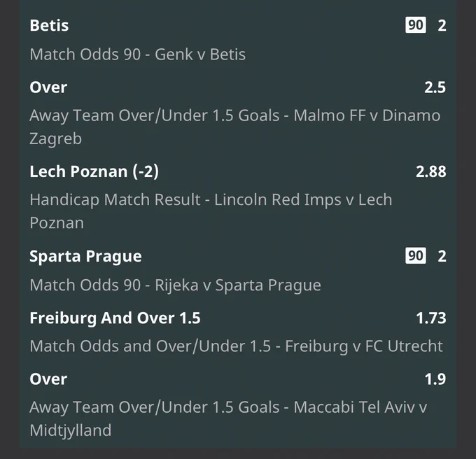Select Freiburg And Over 1.5 selection
This screenshot has width=476, height=459.
(115, 318)
